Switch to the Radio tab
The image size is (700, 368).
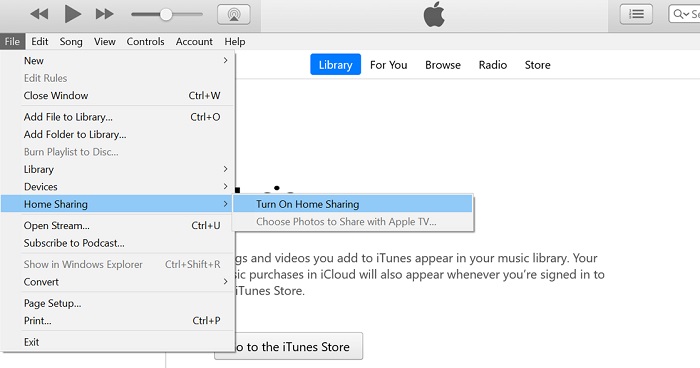493,65
